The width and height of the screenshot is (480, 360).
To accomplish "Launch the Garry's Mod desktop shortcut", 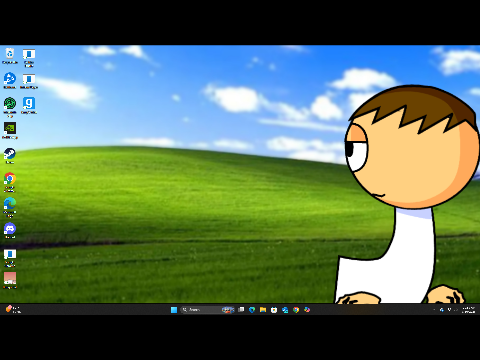I will (x=29, y=105).
